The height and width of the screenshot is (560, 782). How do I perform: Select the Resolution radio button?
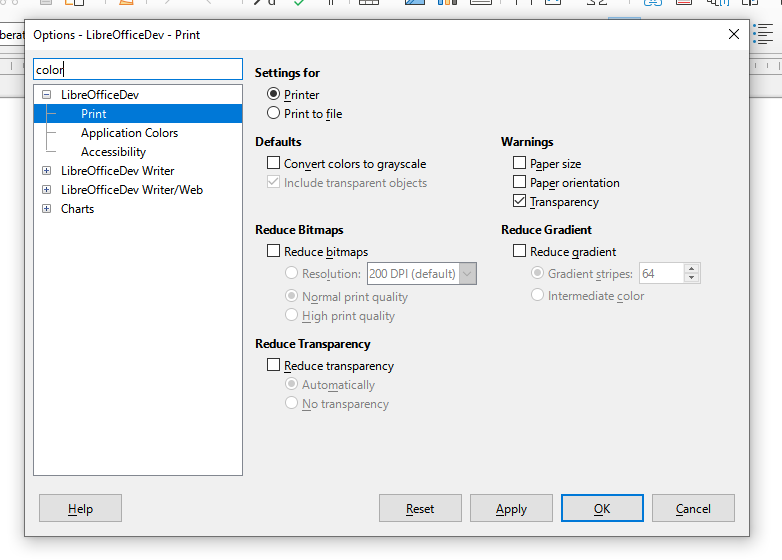click(291, 273)
